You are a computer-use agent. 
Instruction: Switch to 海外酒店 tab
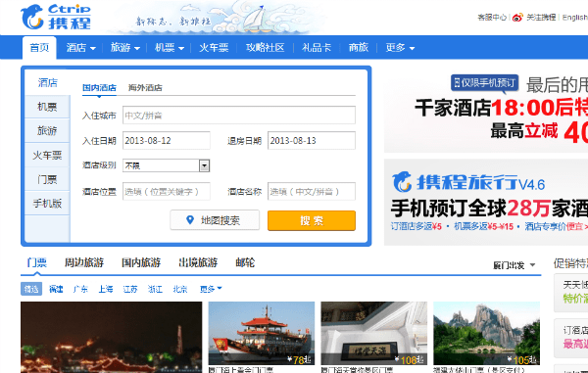pyautogui.click(x=145, y=88)
